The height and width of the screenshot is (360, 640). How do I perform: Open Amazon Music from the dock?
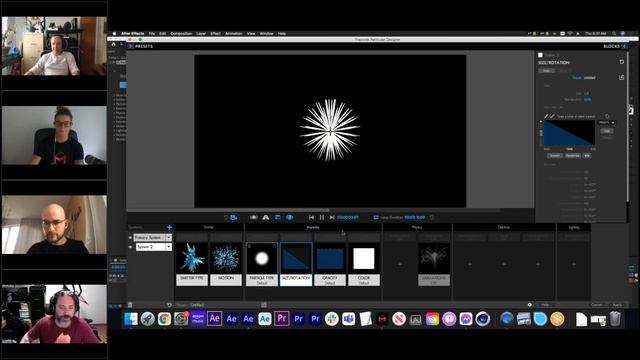coord(198,319)
